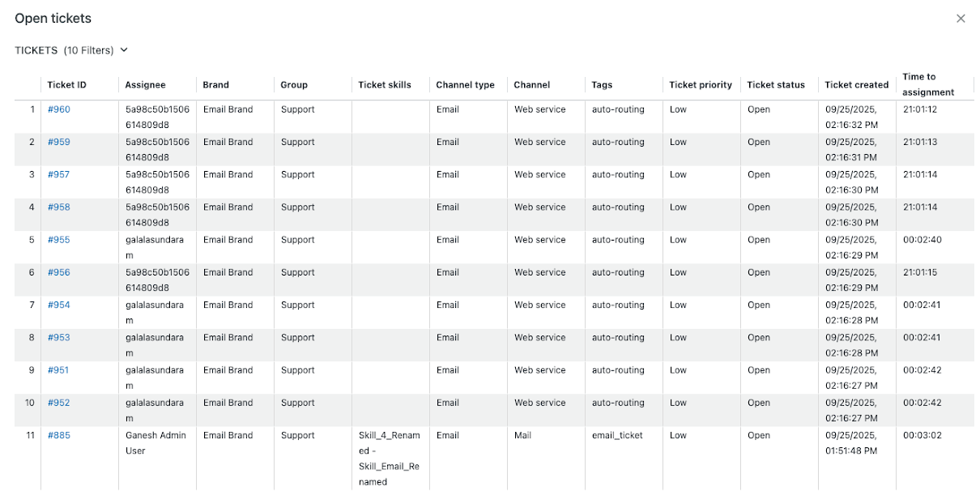
Task: Open ticket #954 link
Action: click(59, 305)
